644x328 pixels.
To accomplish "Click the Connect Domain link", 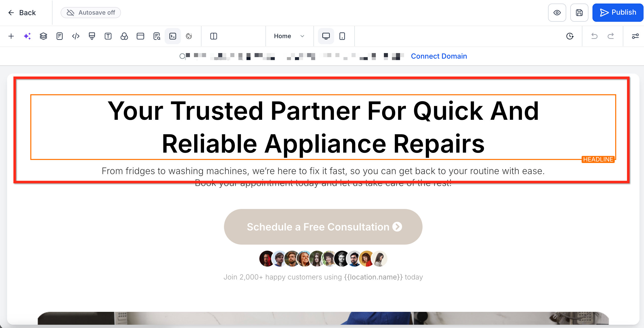I will click(x=439, y=56).
